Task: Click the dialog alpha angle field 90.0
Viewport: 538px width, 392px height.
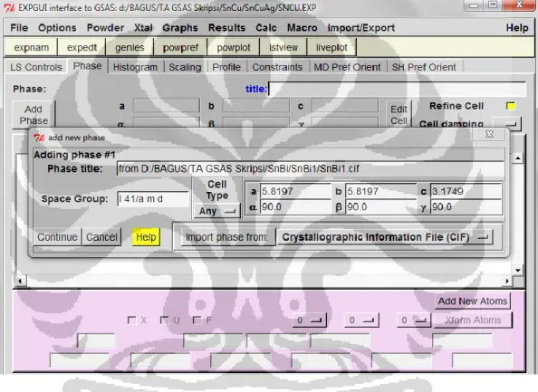Action: (295, 206)
